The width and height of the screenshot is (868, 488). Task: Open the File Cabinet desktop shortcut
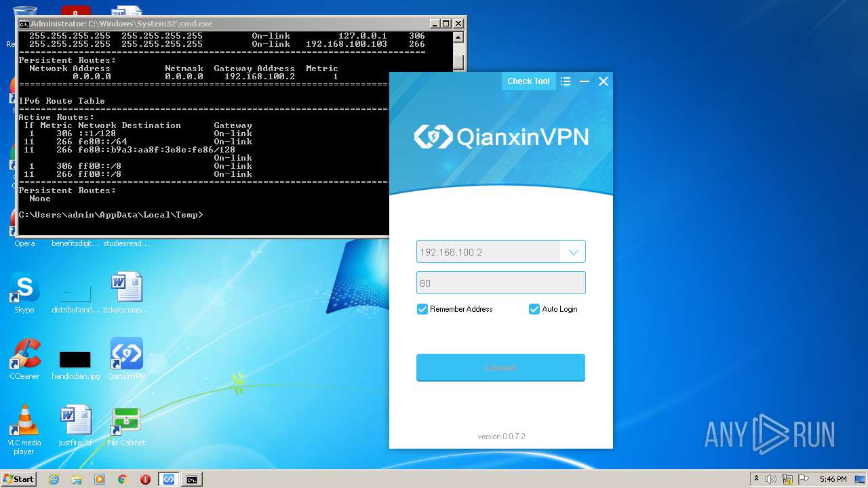pos(126,426)
